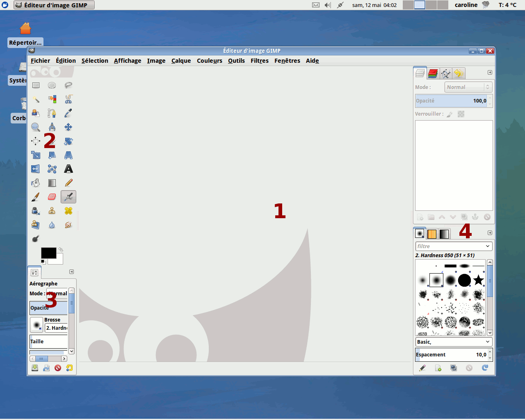Open the brush filtre dropdown arrow
This screenshot has width=525, height=420.
pos(488,247)
